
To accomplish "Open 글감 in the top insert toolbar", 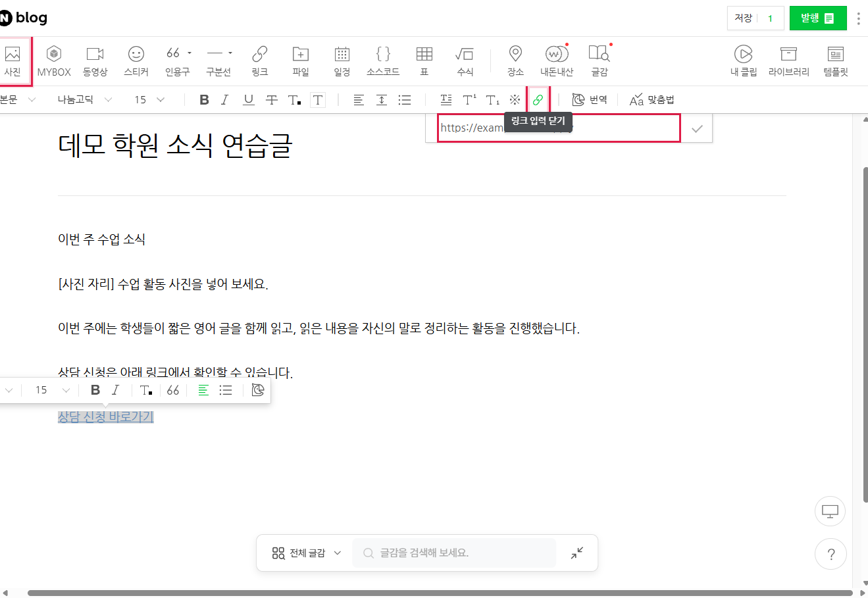I will coord(599,61).
